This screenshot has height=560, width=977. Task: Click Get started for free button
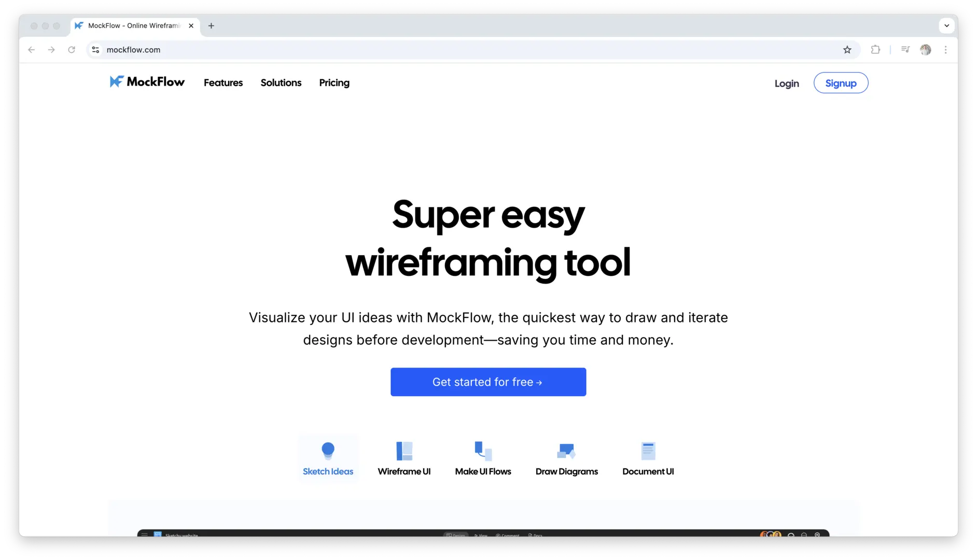[488, 382]
